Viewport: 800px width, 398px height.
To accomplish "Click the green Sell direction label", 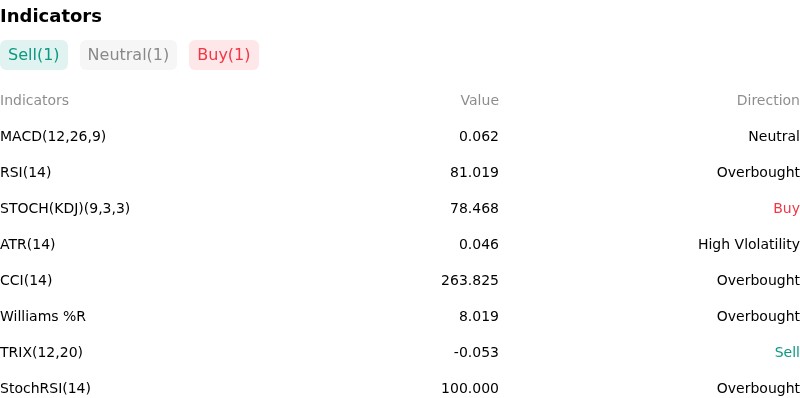I will pyautogui.click(x=787, y=353).
